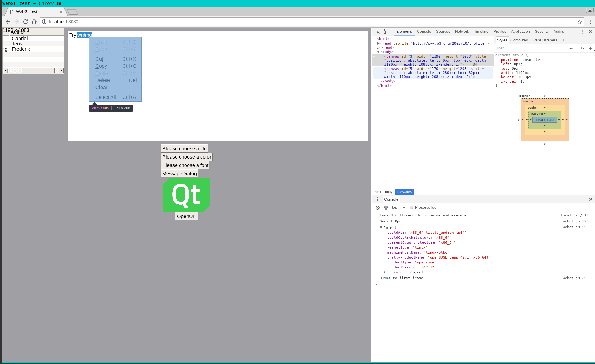Open the webqt.js:923 source link
The height and width of the screenshot is (364, 595).
tap(575, 221)
